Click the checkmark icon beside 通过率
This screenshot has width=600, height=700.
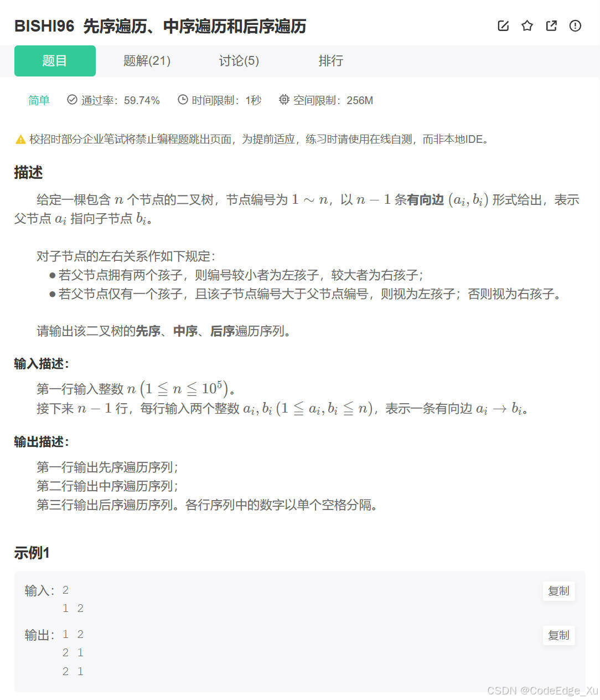tap(72, 100)
